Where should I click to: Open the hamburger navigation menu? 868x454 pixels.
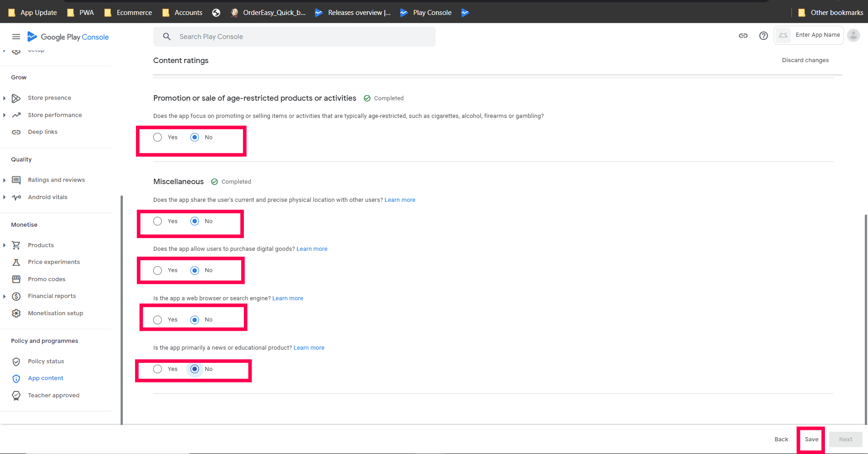(16, 37)
